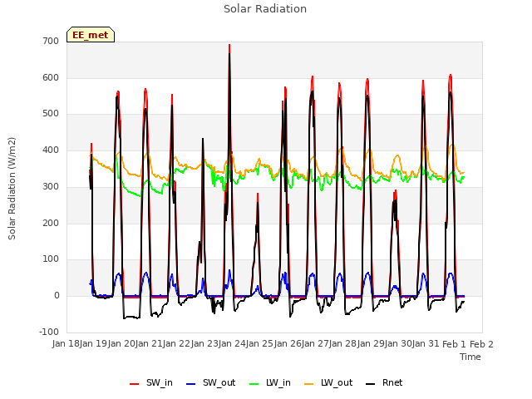Click the 200 y-axis tick label
532x399 pixels.
point(51,224)
